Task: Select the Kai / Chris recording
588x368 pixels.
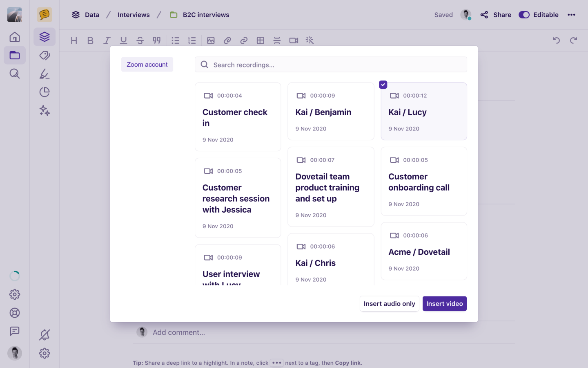Action: point(331,260)
